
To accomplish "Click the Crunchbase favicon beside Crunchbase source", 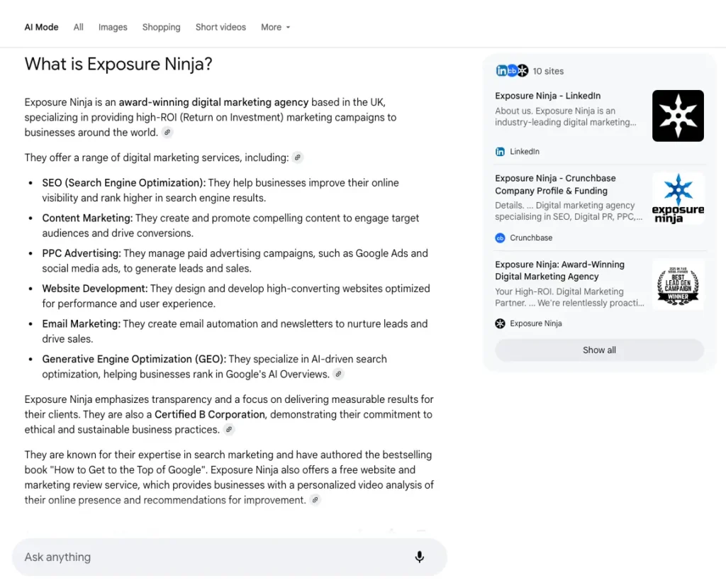I will (500, 238).
